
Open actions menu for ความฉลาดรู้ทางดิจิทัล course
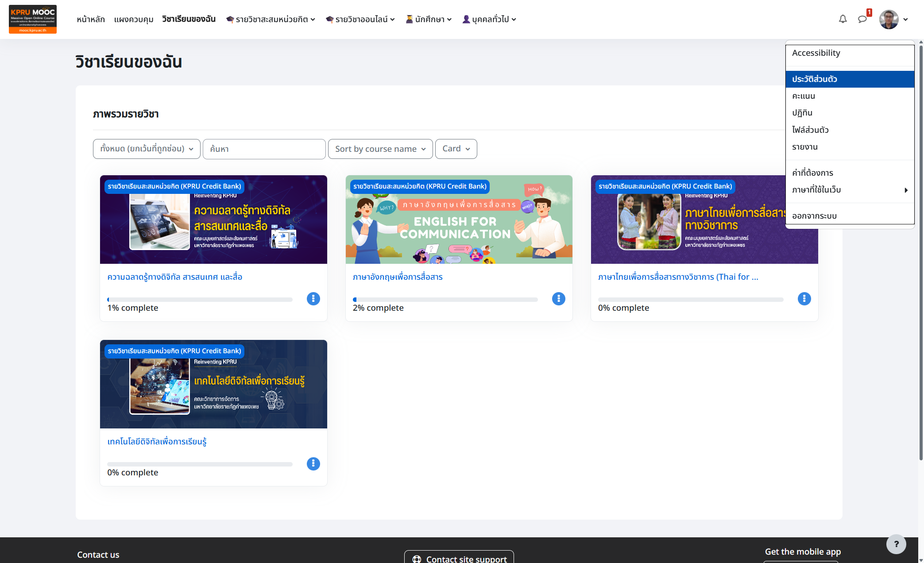tap(313, 299)
